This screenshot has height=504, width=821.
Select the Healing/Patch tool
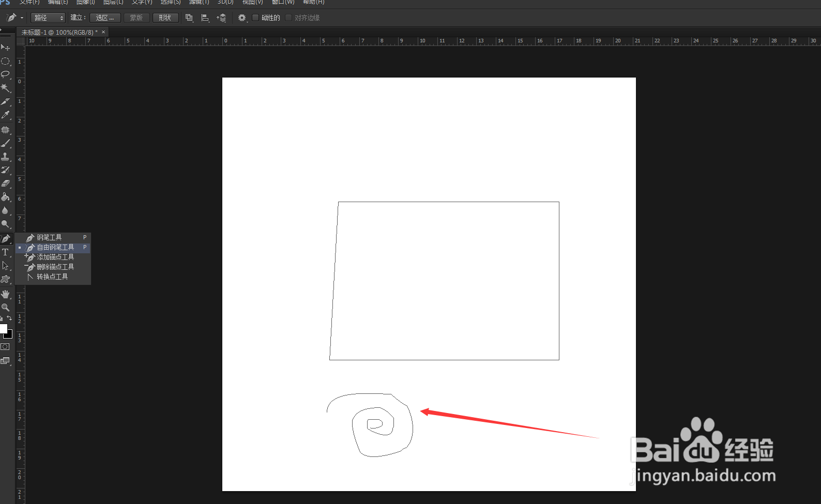pyautogui.click(x=5, y=130)
